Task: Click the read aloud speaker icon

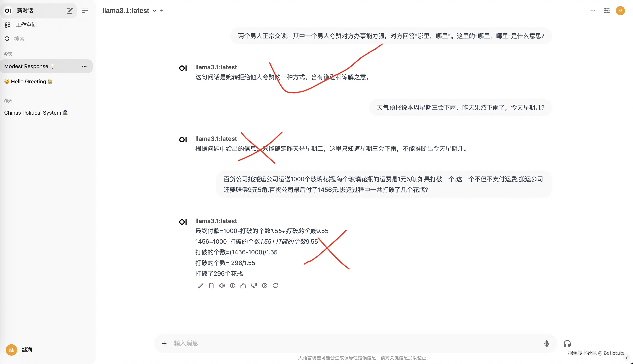Action: (x=222, y=286)
